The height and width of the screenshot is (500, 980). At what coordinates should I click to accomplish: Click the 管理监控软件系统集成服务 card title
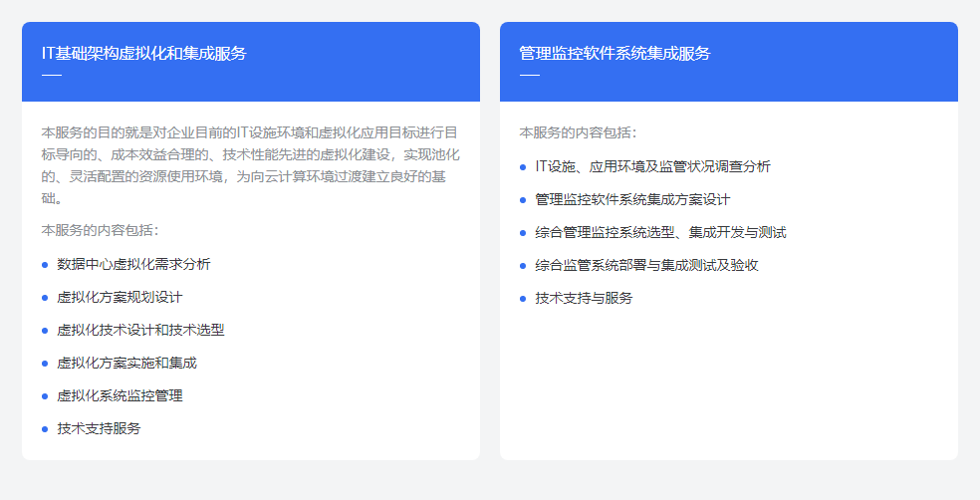(x=614, y=53)
